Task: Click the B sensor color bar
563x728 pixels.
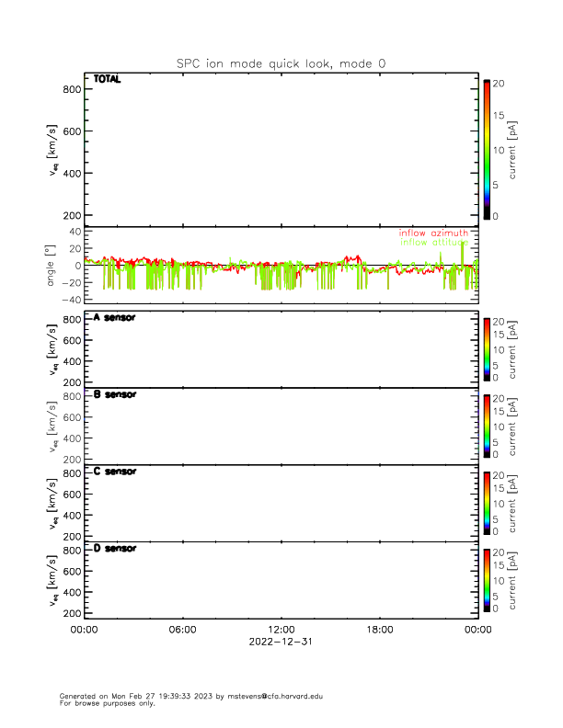Action: (x=487, y=425)
